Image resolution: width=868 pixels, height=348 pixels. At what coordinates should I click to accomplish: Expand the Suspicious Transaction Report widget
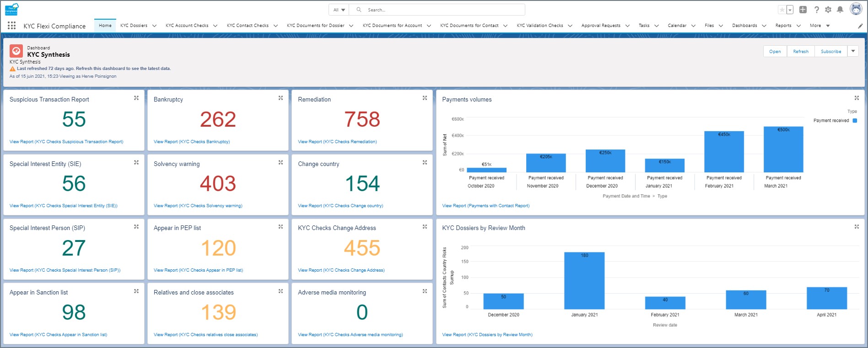pos(136,98)
